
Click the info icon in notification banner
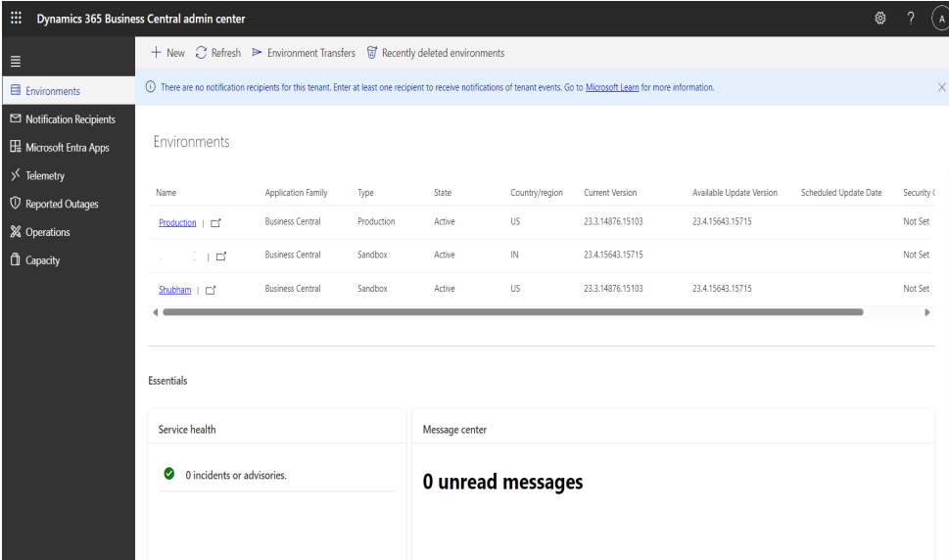click(x=151, y=86)
